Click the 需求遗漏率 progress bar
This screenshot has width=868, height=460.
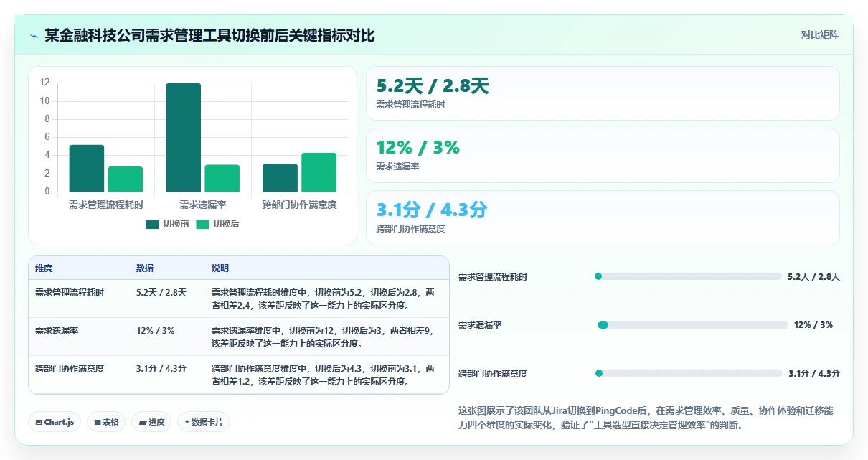point(693,325)
